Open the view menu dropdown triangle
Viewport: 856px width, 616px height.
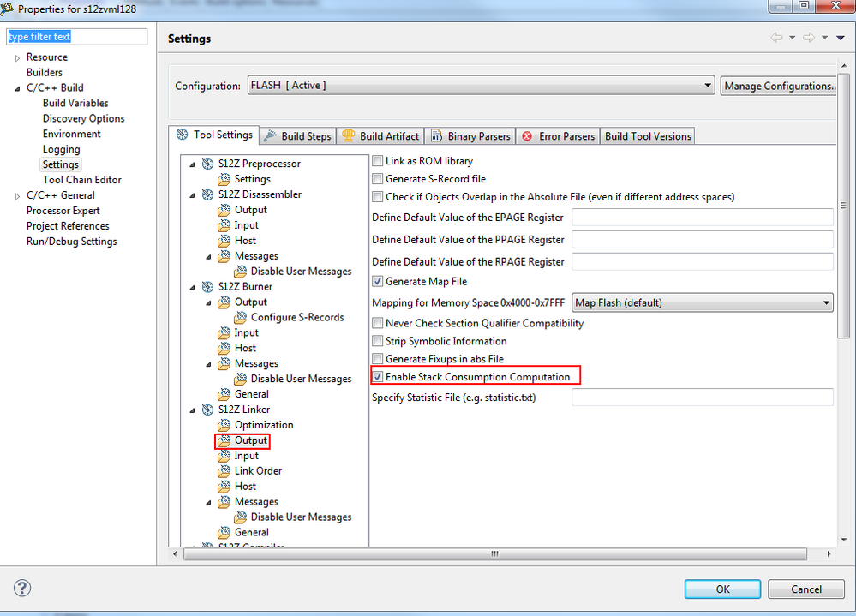[841, 38]
